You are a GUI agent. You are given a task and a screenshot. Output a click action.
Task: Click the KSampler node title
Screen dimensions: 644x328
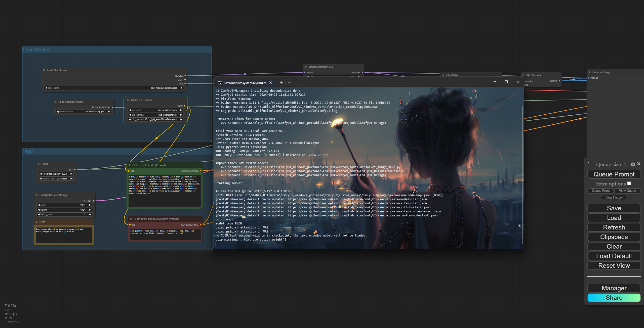click(452, 75)
